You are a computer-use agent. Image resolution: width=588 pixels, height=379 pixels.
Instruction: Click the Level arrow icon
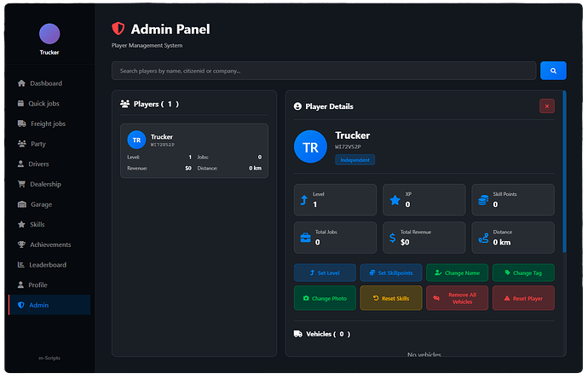[x=304, y=200]
